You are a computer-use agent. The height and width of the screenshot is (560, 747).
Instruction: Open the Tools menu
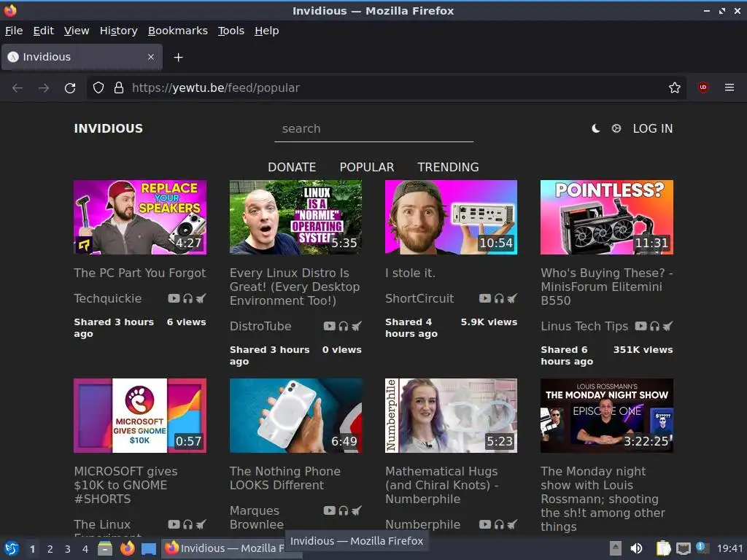click(x=231, y=31)
